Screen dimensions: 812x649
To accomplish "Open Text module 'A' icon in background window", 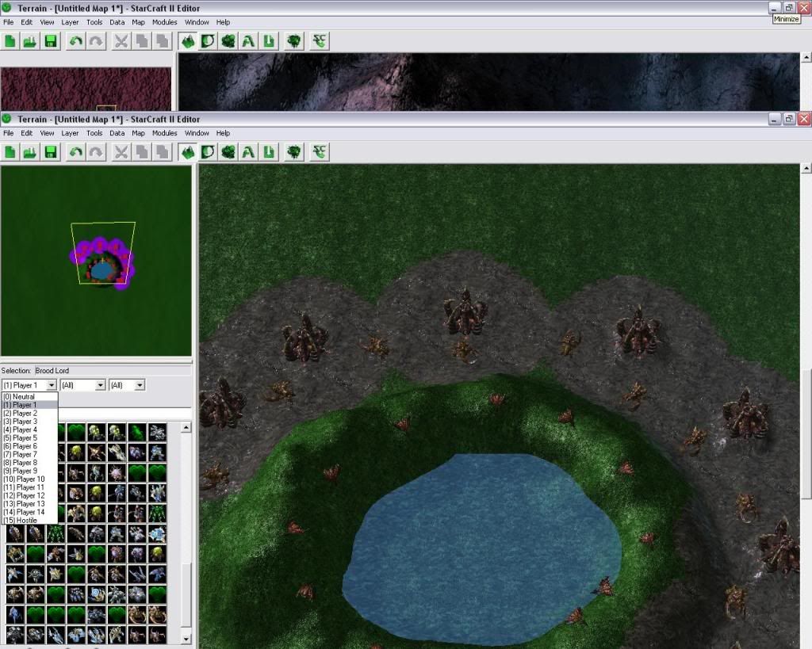I will [248, 41].
